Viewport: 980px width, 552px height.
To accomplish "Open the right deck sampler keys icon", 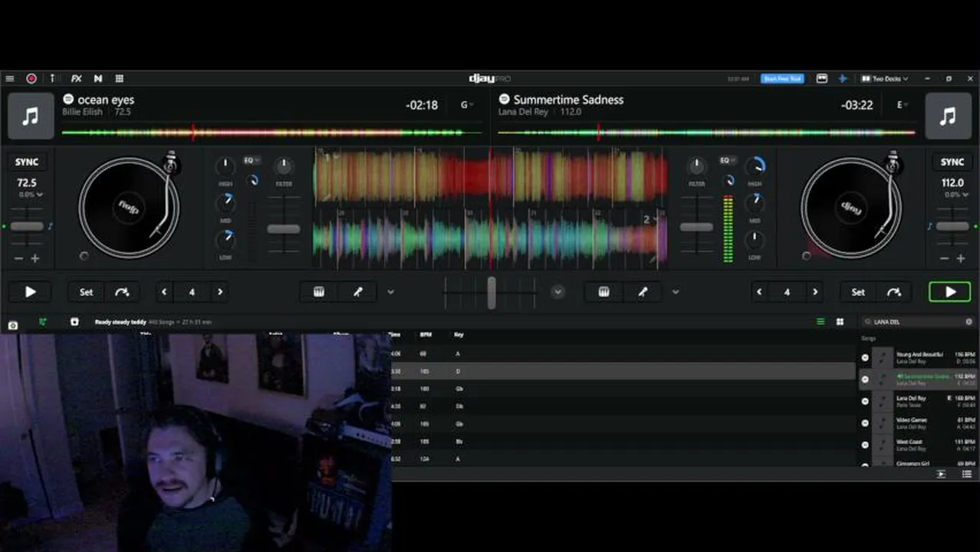I will point(604,292).
